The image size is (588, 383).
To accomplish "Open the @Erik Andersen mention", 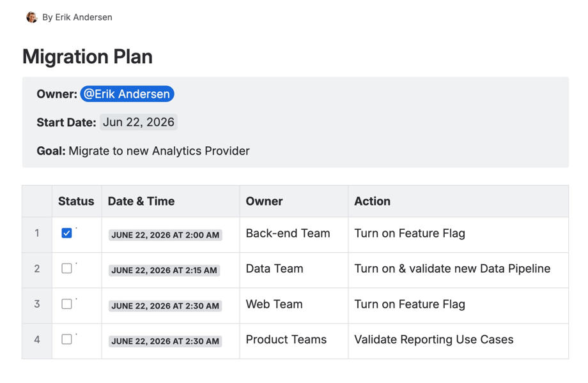I will coord(127,94).
